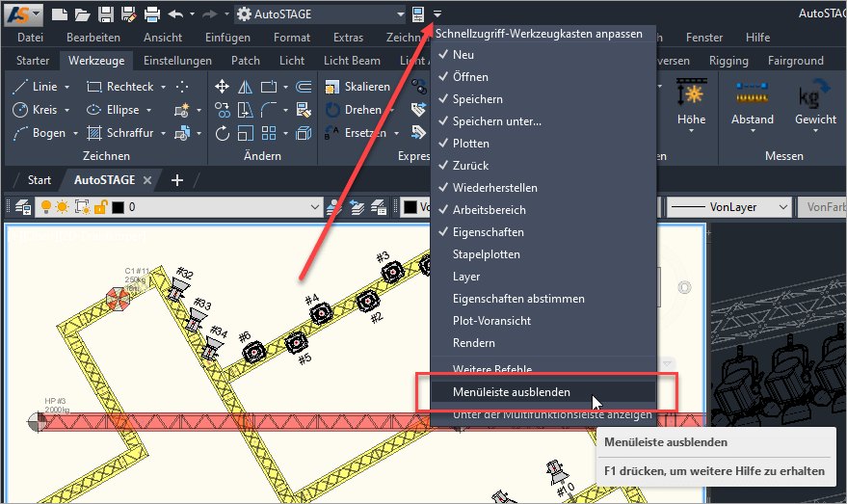Open the Abstand measurement tool
Image resolution: width=847 pixels, height=504 pixels.
point(752,103)
